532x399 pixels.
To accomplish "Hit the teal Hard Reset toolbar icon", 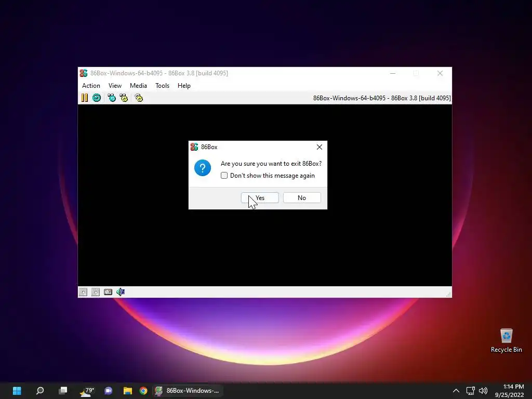I will pos(97,98).
